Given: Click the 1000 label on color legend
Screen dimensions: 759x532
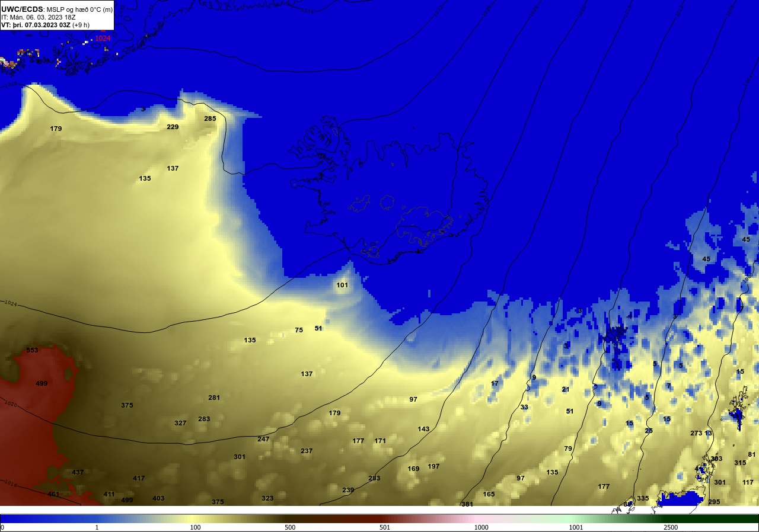Looking at the screenshot, I should tap(481, 527).
